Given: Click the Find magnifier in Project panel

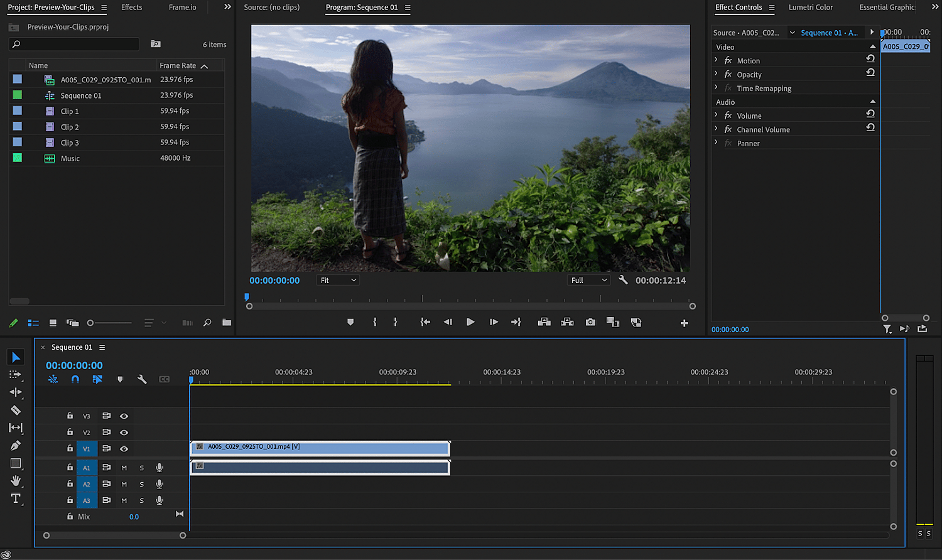Looking at the screenshot, I should [207, 323].
